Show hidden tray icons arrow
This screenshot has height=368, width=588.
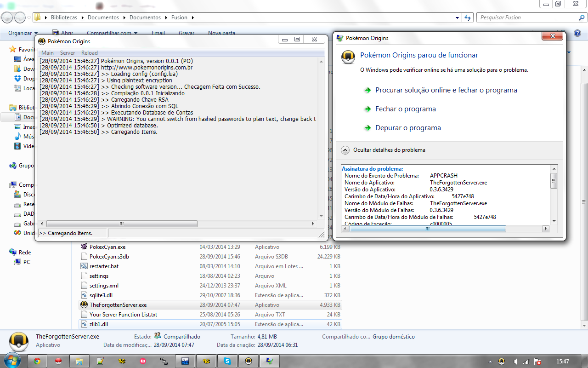489,362
